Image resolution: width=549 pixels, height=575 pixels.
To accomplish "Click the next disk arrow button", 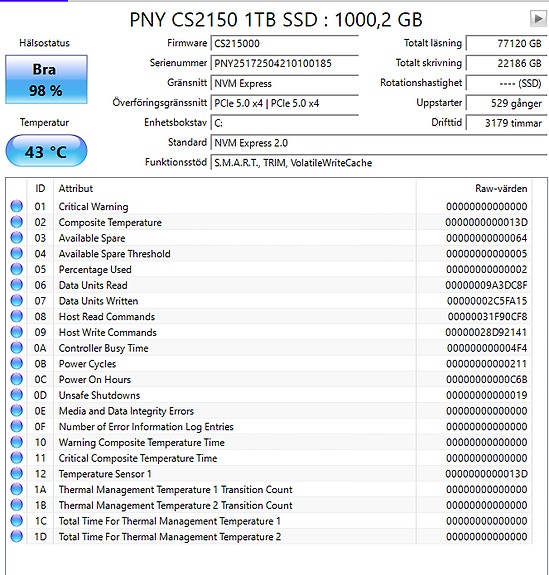I will click(x=538, y=18).
